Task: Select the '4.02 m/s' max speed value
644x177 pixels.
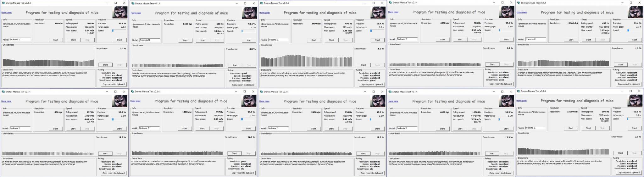Action: coord(89,119)
